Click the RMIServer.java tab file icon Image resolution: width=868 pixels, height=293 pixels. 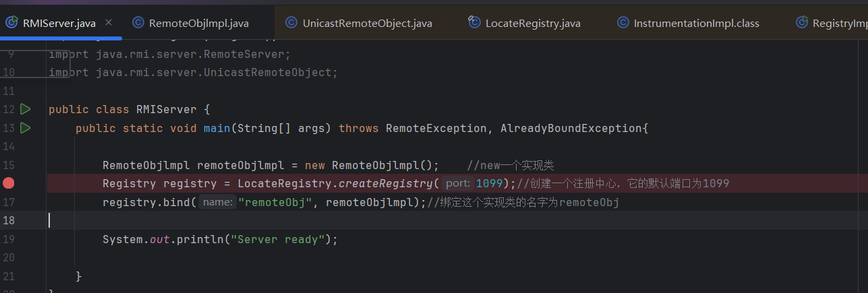point(11,23)
